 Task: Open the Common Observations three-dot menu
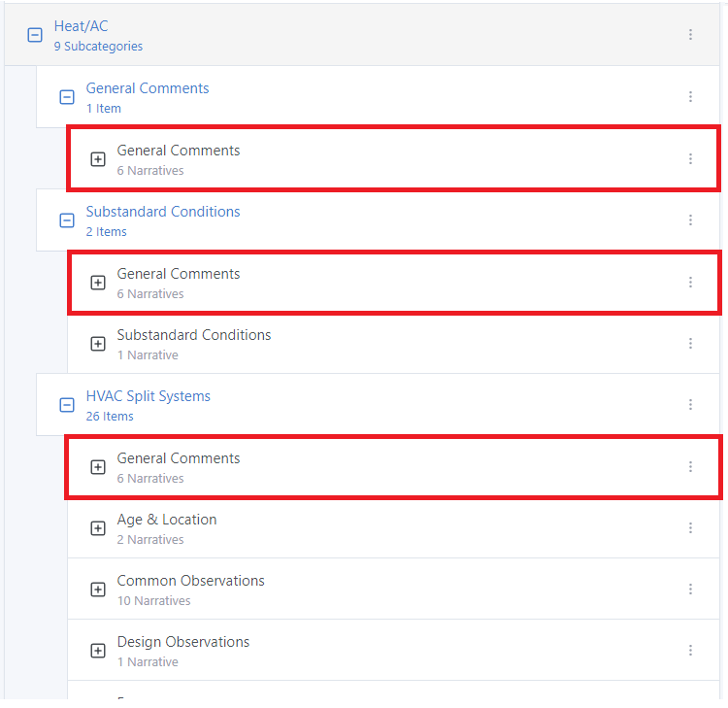pyautogui.click(x=690, y=590)
